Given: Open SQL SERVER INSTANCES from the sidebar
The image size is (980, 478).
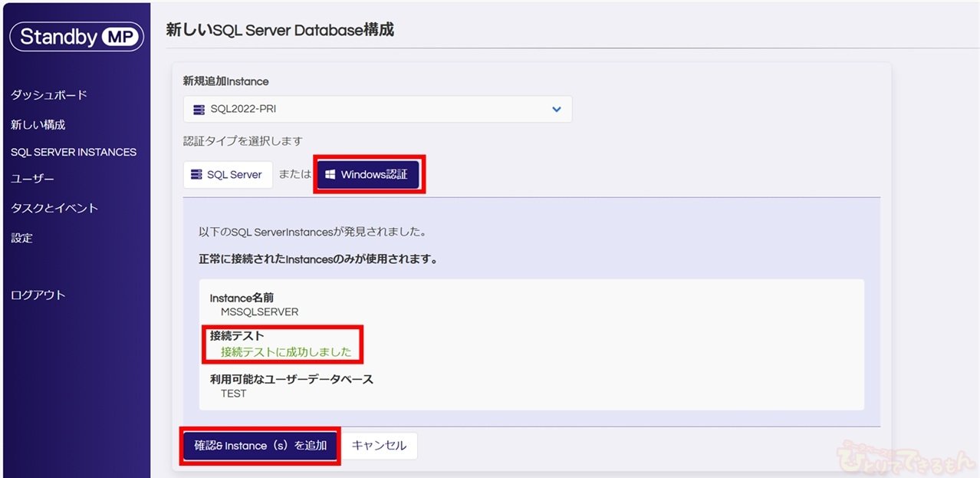Looking at the screenshot, I should 74,152.
